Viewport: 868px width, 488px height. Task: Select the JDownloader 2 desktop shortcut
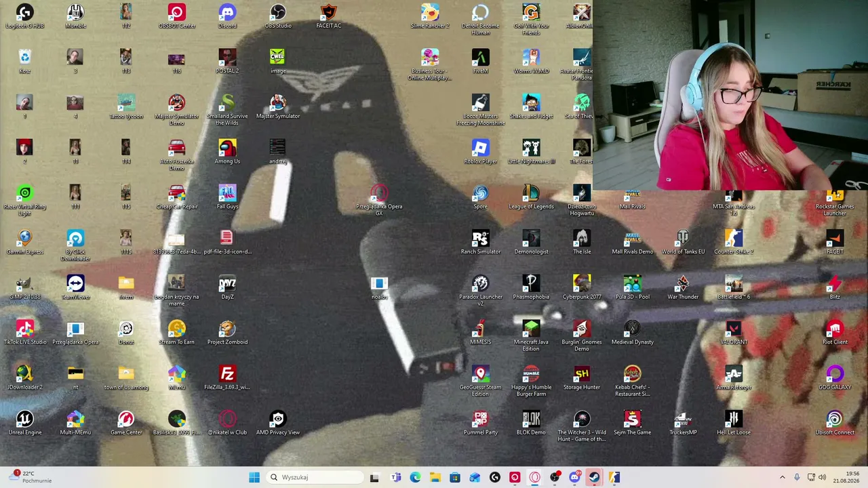click(x=24, y=378)
